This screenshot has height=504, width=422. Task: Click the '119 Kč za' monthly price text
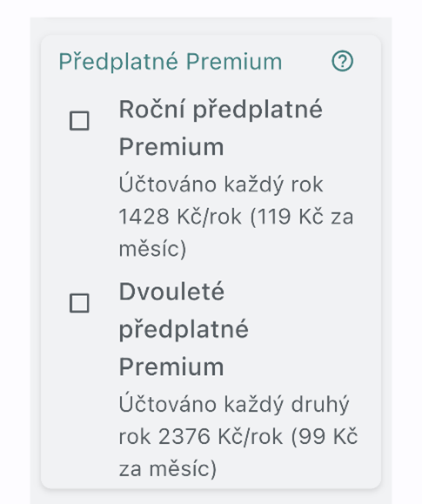tap(301, 217)
